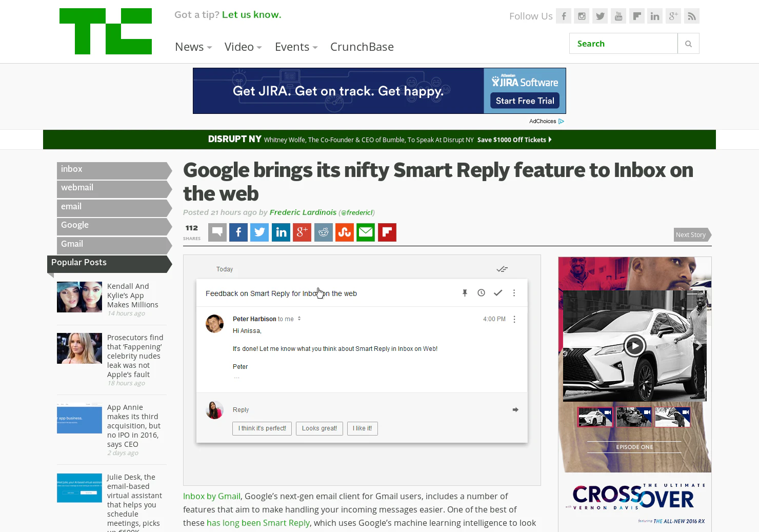Share the article on Twitter
The image size is (759, 532).
pyautogui.click(x=259, y=232)
